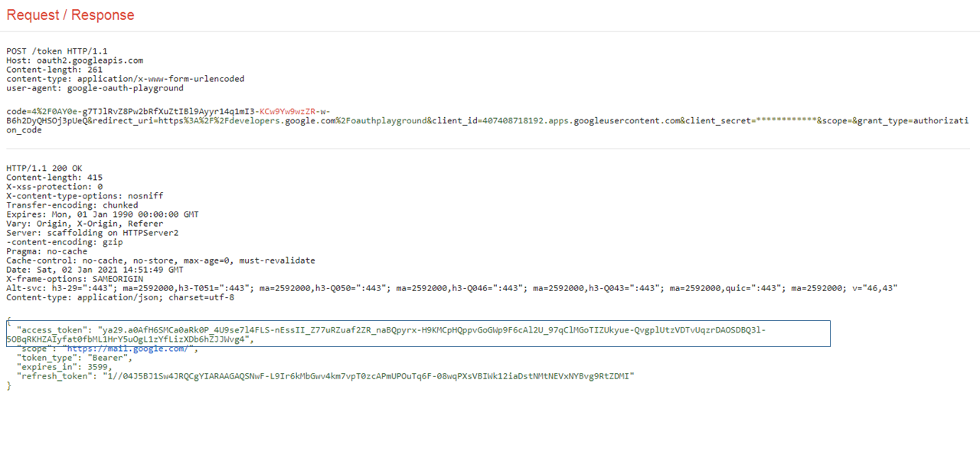Image resolution: width=980 pixels, height=452 pixels.
Task: Click the "Request / Response" heading
Action: coord(70,15)
